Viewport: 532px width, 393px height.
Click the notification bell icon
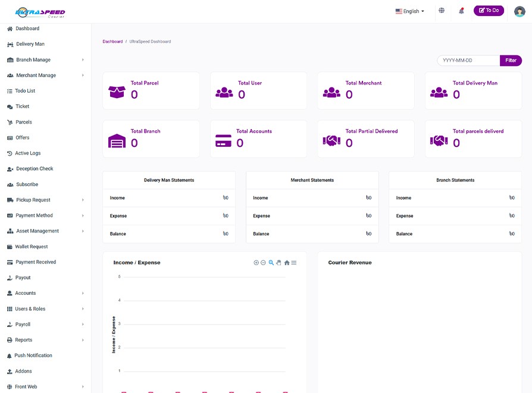(461, 11)
